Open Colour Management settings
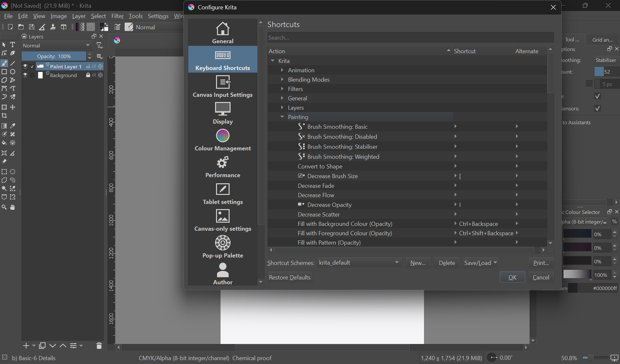The width and height of the screenshot is (620, 364). (x=222, y=140)
